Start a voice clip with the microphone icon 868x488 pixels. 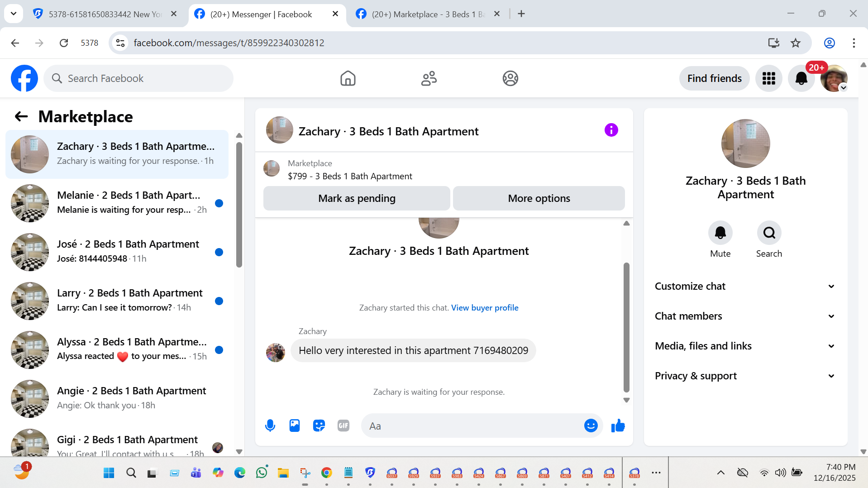point(270,426)
